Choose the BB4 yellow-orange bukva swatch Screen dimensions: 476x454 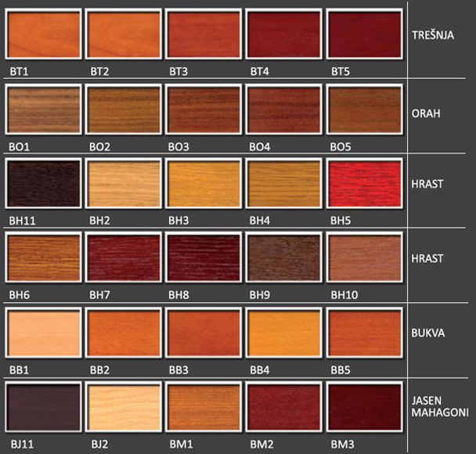pos(283,334)
